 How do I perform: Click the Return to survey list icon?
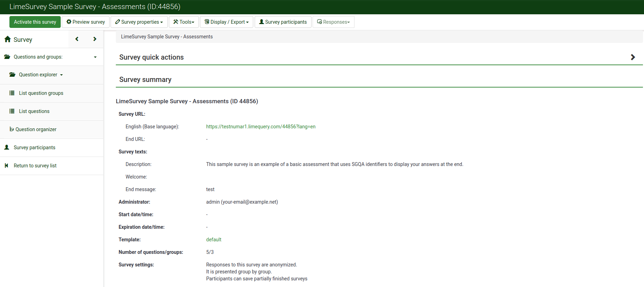7,166
